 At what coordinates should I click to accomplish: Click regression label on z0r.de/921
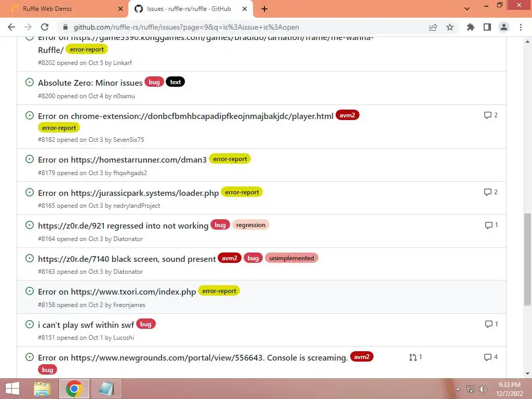251,225
